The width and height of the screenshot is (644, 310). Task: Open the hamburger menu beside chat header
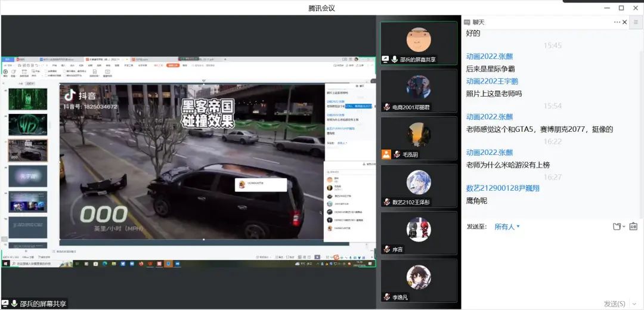pyautogui.click(x=636, y=22)
